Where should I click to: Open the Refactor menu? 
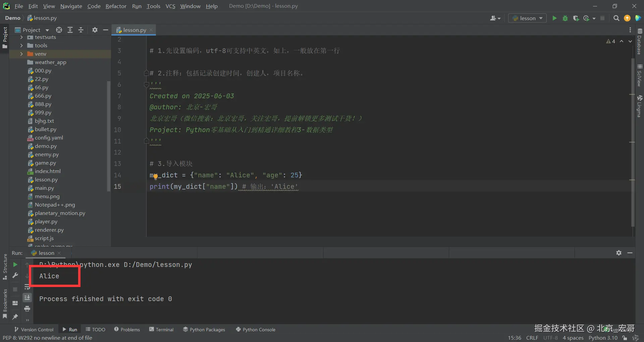pyautogui.click(x=116, y=6)
